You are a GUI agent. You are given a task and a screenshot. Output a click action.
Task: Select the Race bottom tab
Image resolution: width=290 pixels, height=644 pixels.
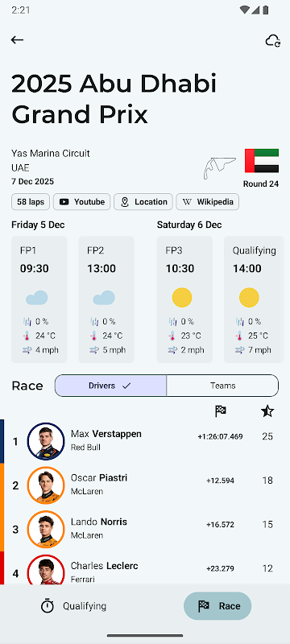click(x=217, y=606)
